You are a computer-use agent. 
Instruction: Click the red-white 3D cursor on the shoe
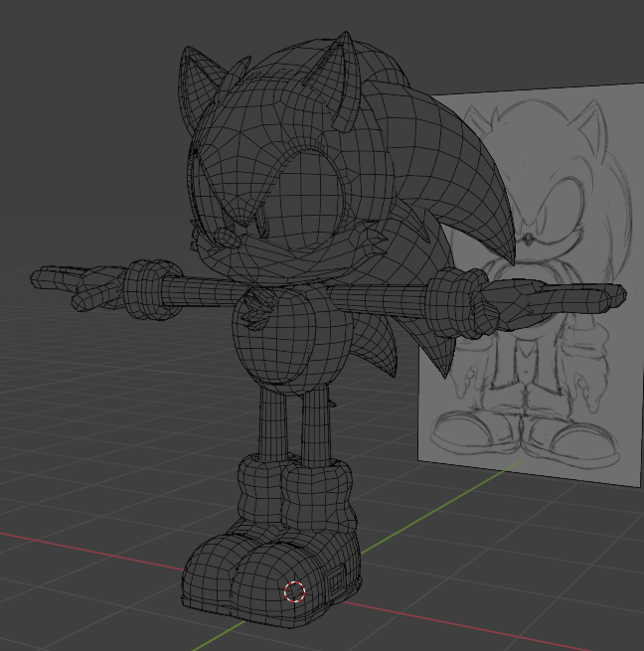295,591
